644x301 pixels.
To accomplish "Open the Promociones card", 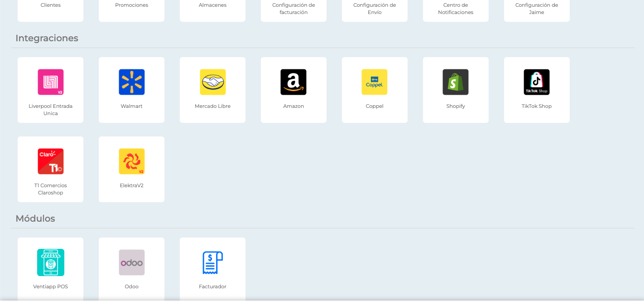I will [131, 10].
